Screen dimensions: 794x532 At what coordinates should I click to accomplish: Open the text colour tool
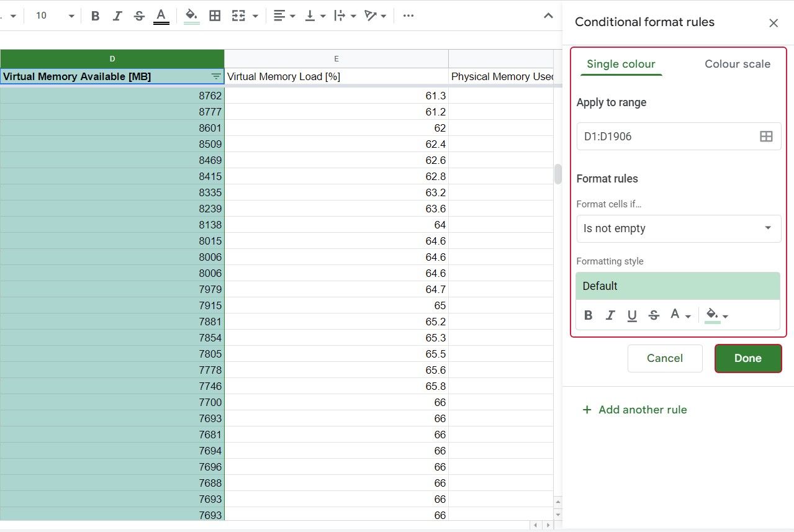[x=161, y=16]
